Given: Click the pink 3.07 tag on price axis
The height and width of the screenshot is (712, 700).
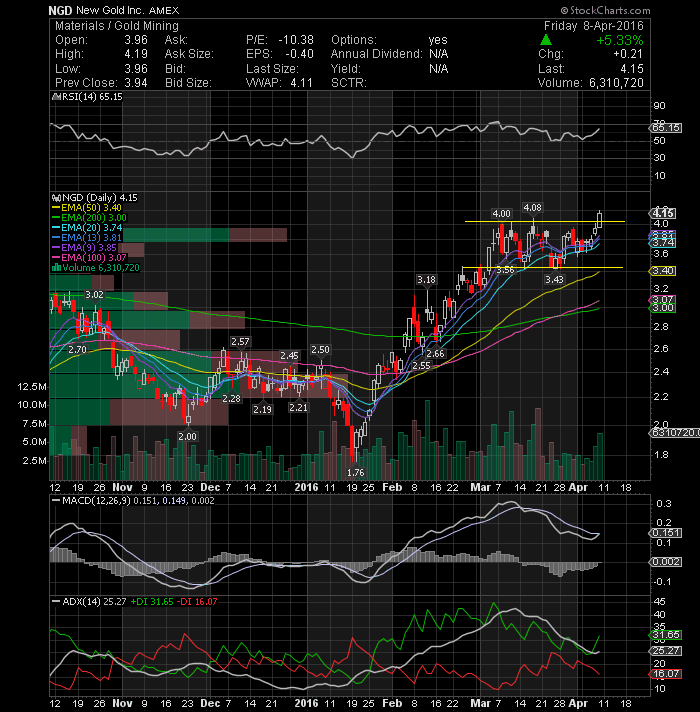Looking at the screenshot, I should coord(662,300).
